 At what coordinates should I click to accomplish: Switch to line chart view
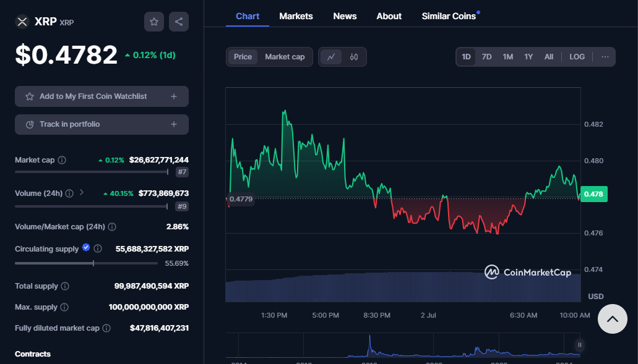[x=331, y=57]
